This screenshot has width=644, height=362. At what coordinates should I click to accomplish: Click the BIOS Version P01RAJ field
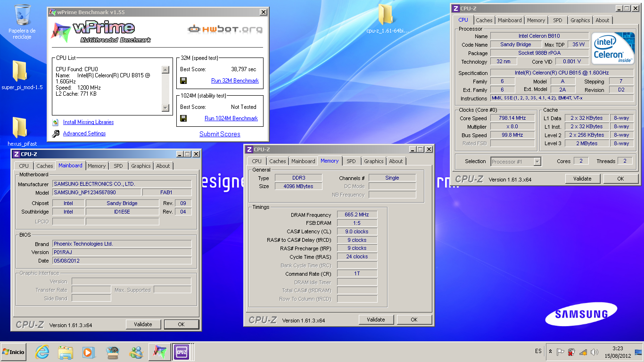click(122, 252)
